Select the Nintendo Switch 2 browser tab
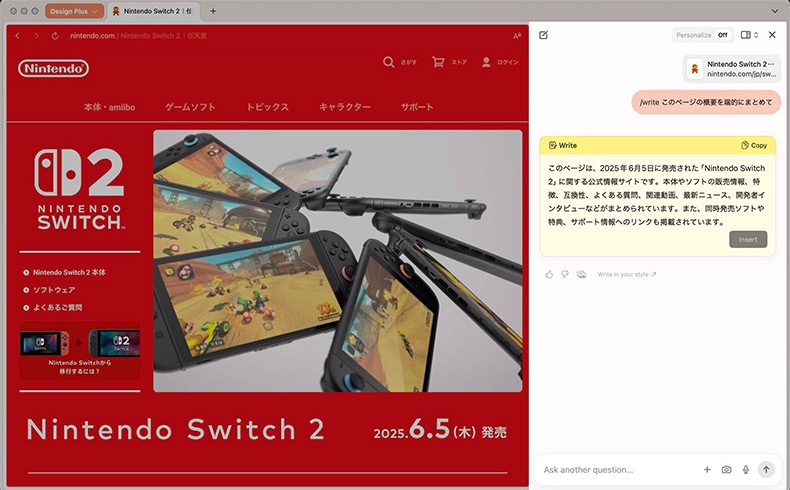 (153, 11)
